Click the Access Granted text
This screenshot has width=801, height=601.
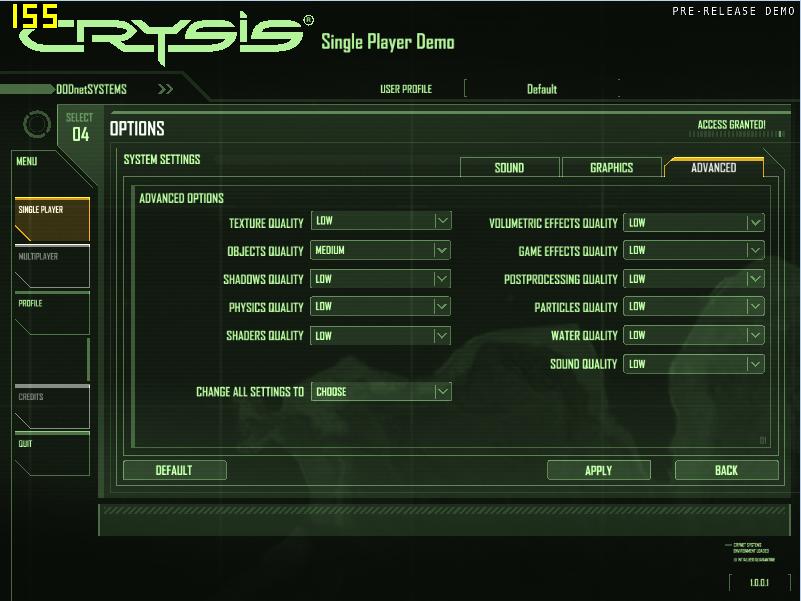(732, 125)
